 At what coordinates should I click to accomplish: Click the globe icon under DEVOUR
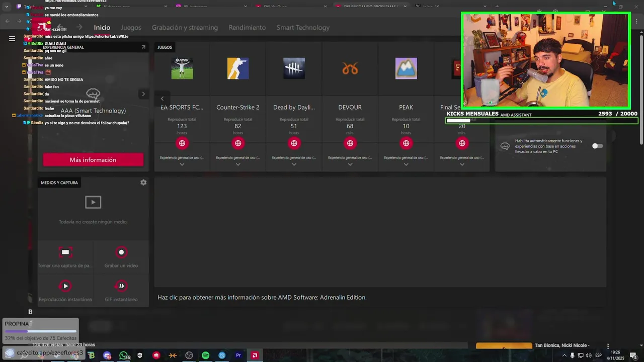(x=350, y=143)
